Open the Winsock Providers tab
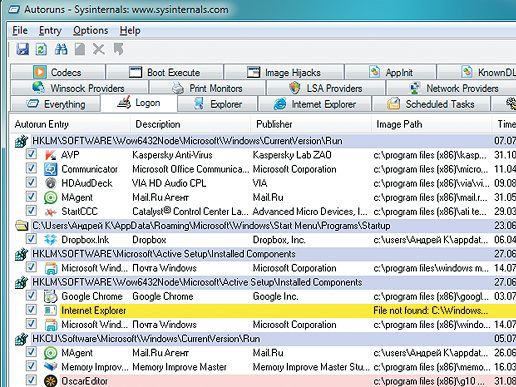This screenshot has width=516, height=387. pos(79,88)
